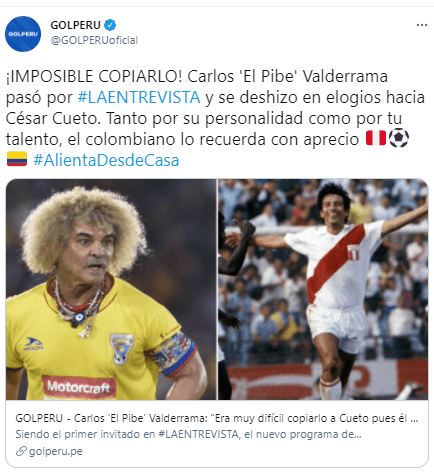This screenshot has width=434, height=474.
Task: Click the GOLPERU account name
Action: click(x=75, y=25)
